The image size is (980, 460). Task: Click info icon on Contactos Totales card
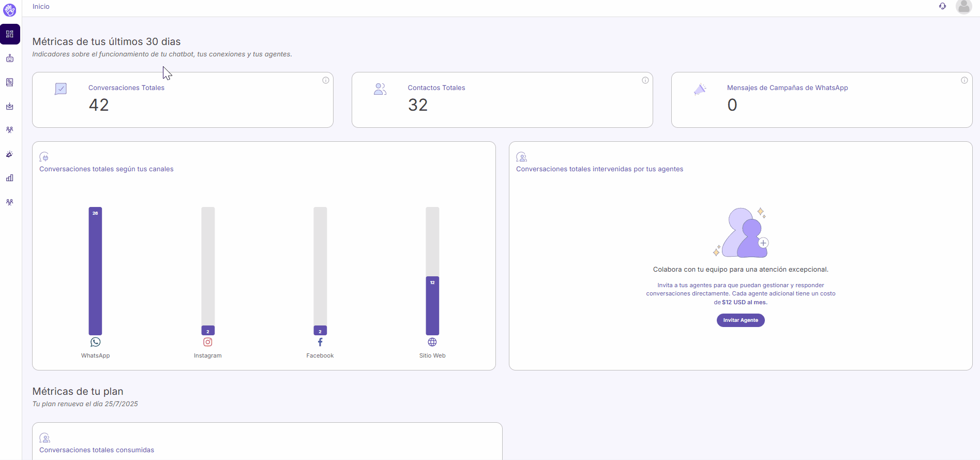645,80
